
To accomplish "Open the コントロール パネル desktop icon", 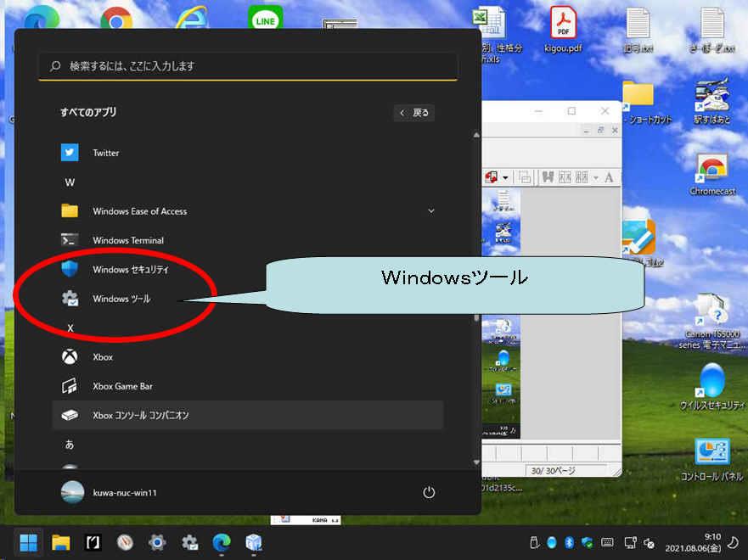I will 712,459.
